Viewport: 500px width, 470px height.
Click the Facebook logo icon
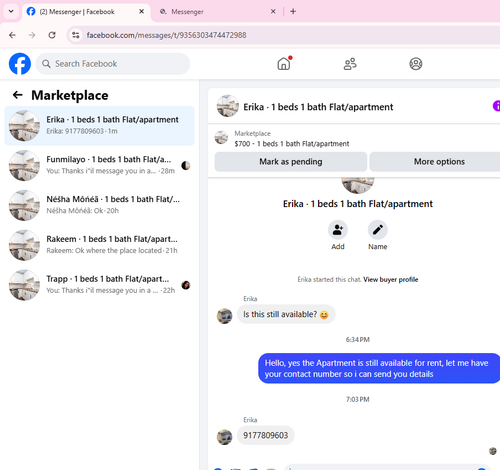[20, 64]
